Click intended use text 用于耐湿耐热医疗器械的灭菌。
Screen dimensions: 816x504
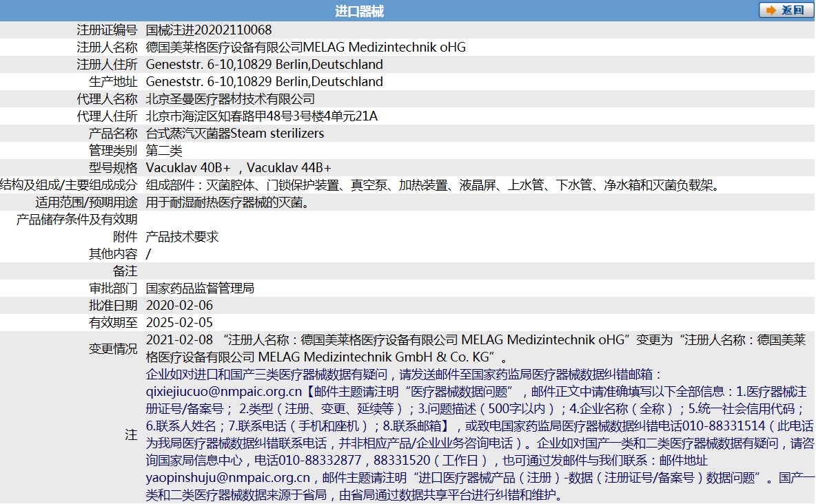click(x=228, y=202)
